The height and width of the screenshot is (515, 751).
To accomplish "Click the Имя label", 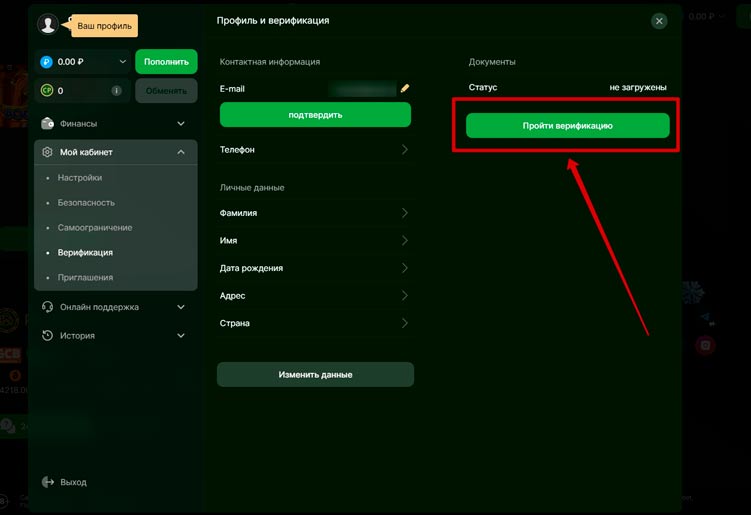I will pyautogui.click(x=228, y=240).
